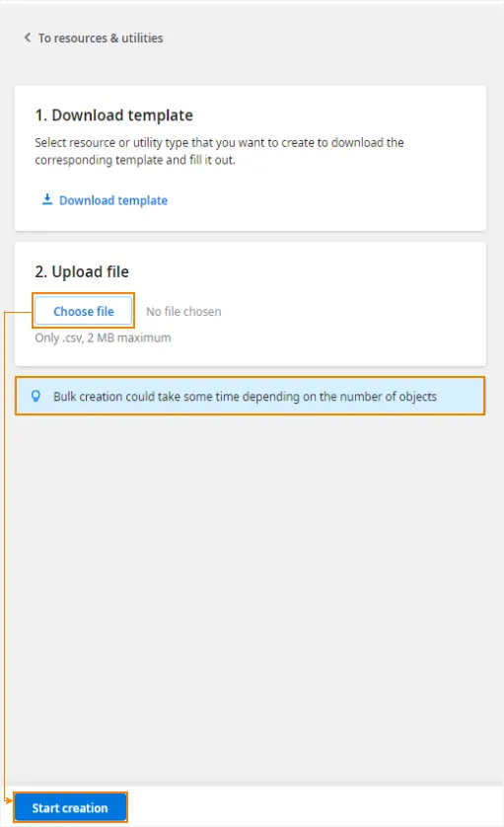Click the Choose file button

(83, 311)
